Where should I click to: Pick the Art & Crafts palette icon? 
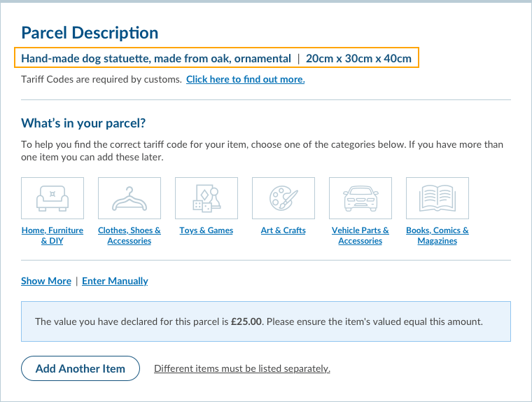tap(283, 199)
